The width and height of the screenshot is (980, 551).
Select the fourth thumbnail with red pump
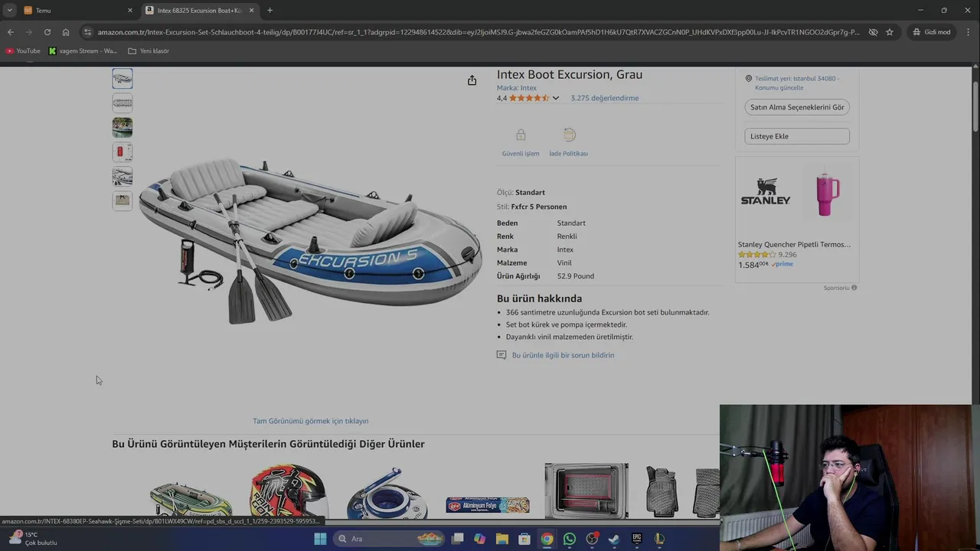coord(122,152)
